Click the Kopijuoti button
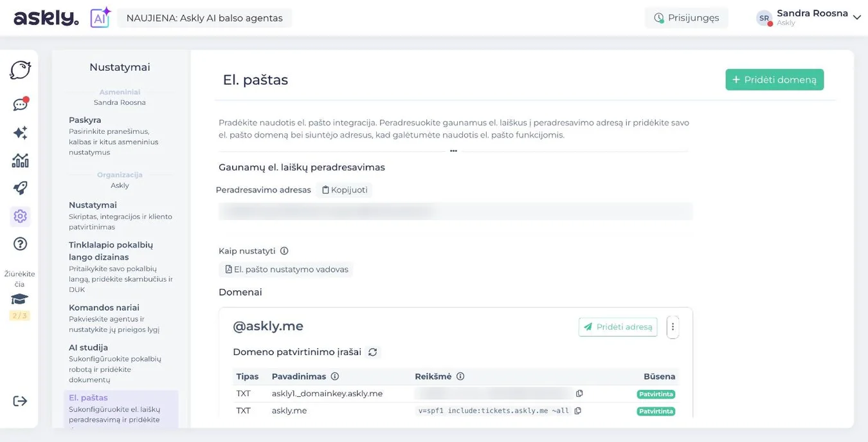 pyautogui.click(x=345, y=190)
